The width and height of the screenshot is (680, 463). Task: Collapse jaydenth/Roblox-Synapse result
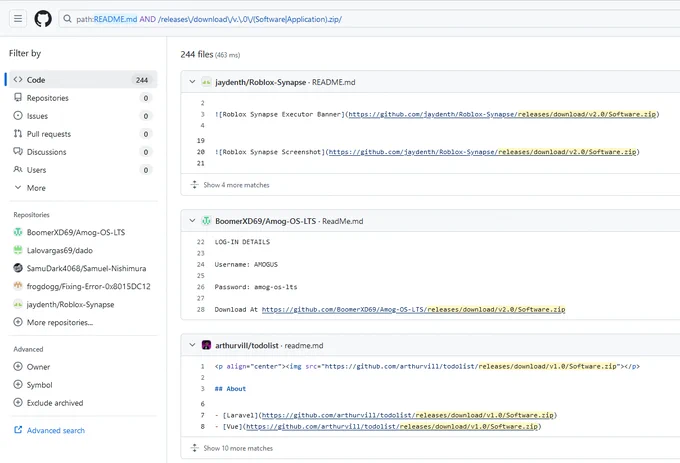click(192, 82)
